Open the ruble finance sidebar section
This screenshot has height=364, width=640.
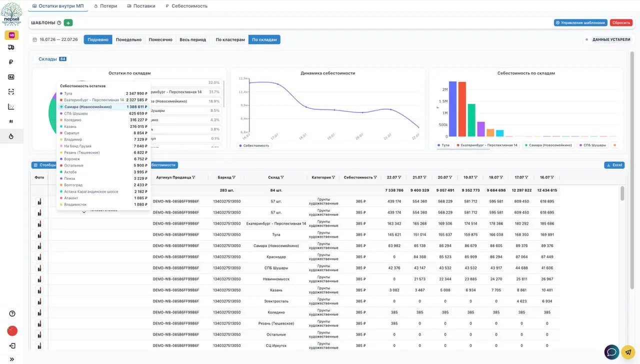click(11, 62)
